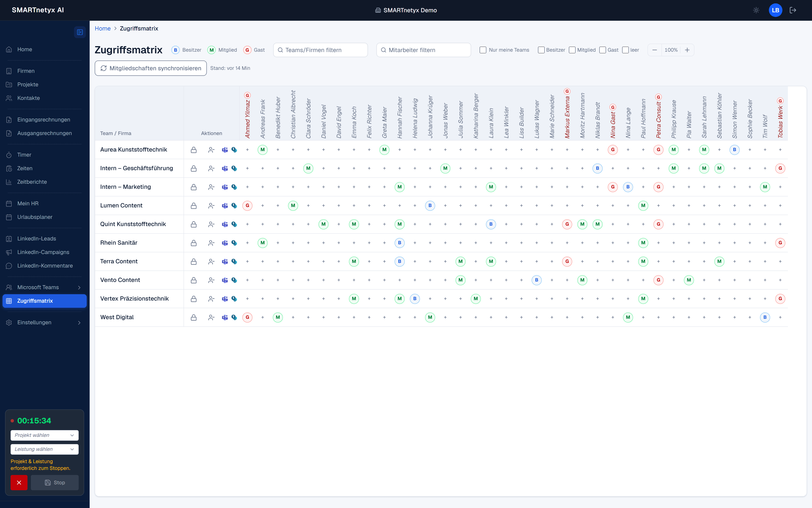Viewport: 812px width, 508px height.
Task: Open SharePoint icon for Vento Content
Action: pos(234,280)
